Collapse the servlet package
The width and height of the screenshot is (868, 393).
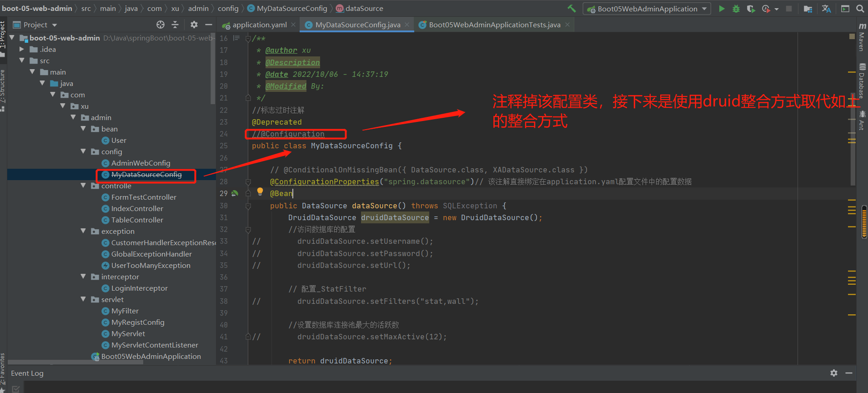tap(83, 299)
